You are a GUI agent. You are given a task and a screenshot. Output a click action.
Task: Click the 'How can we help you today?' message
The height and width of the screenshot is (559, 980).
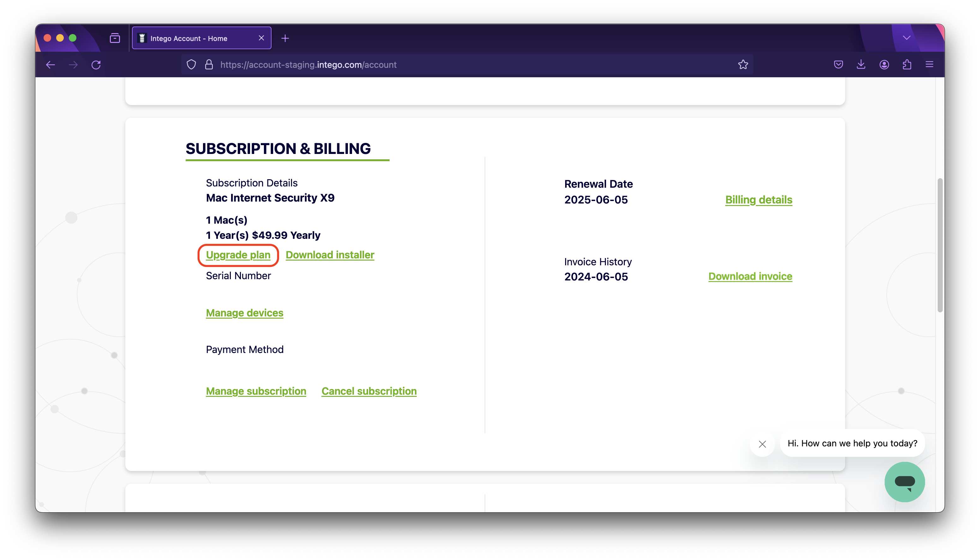pyautogui.click(x=852, y=444)
